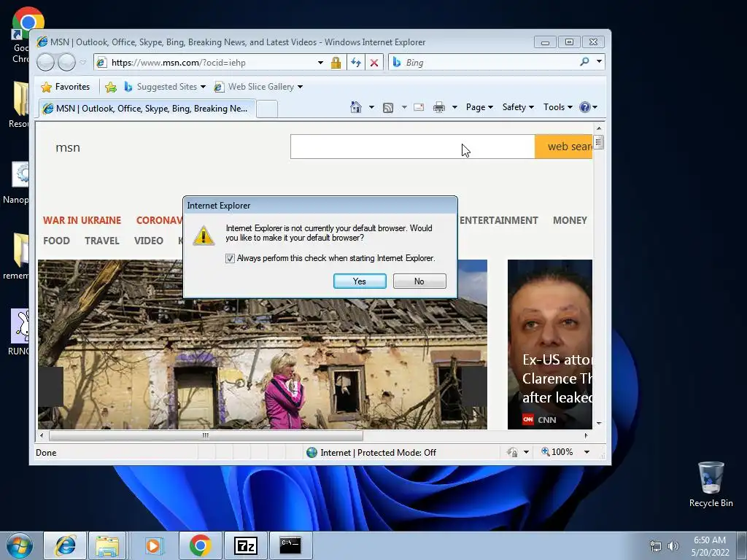Screen dimensions: 747x560
Task: Click the vertical scrollbar up arrow
Action: (x=599, y=128)
